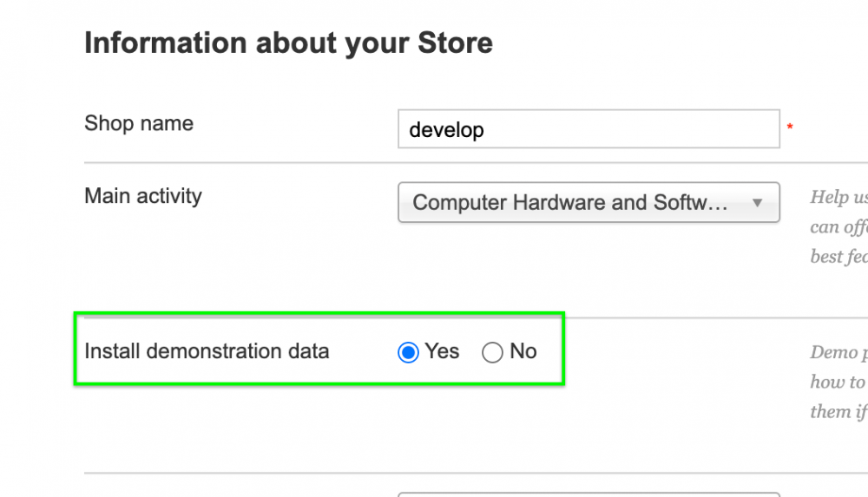Image resolution: width=868 pixels, height=497 pixels.
Task: Click the empty No radio circle
Action: (x=492, y=352)
